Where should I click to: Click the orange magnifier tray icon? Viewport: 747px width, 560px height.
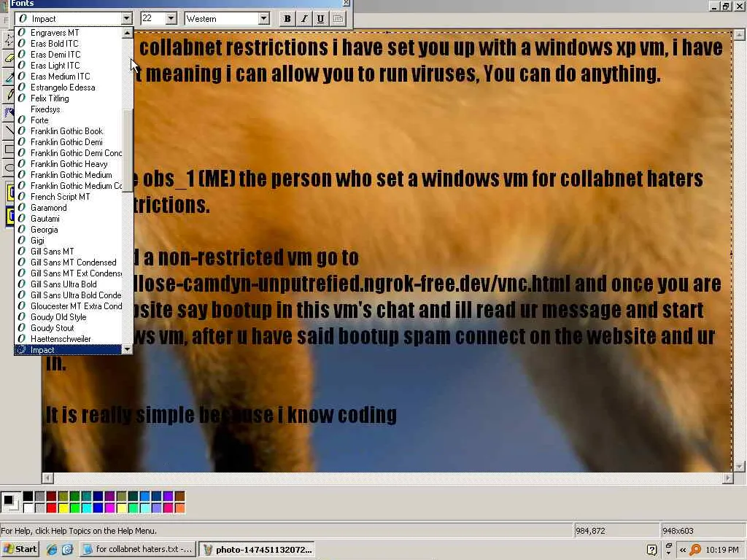(695, 550)
